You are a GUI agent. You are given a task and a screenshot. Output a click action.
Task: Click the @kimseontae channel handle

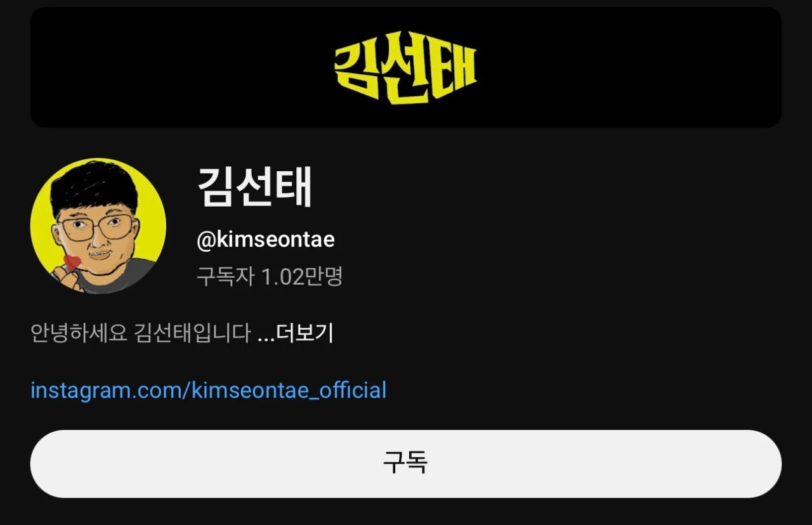(x=266, y=240)
